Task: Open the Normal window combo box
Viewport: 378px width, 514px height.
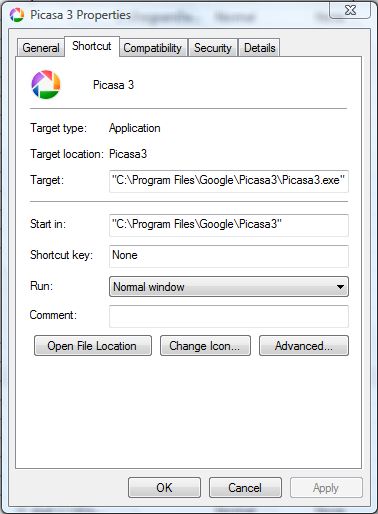Action: click(229, 287)
